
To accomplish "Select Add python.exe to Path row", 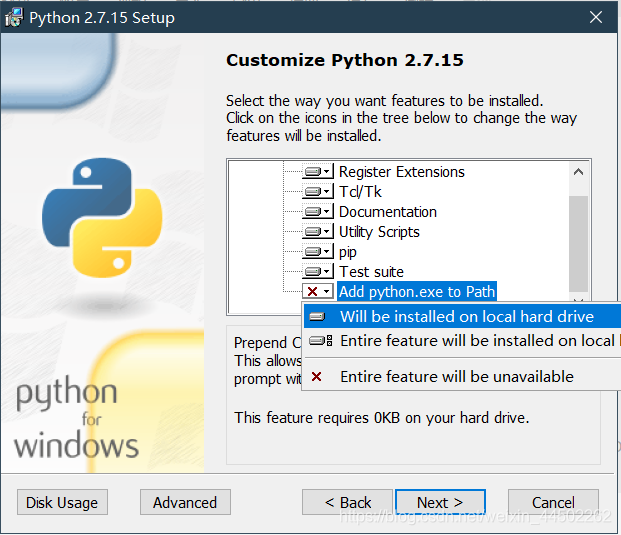I will [x=417, y=291].
